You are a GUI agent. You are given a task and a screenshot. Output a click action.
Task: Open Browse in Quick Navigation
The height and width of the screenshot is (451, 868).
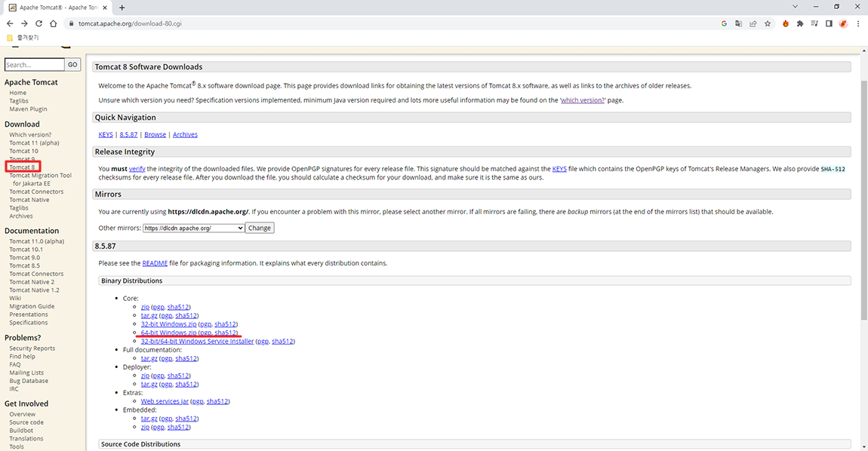155,134
